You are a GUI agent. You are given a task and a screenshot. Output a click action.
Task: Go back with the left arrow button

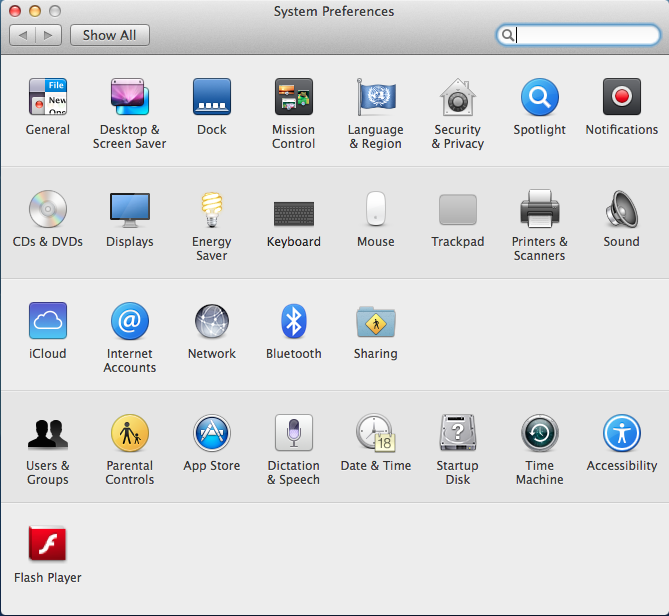(23, 35)
